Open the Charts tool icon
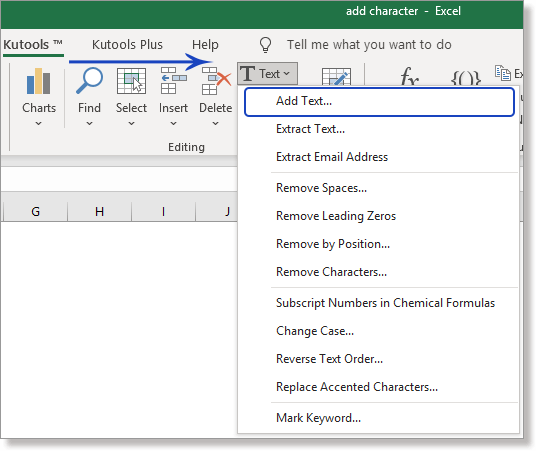Screen dimensions: 536x451 pos(39,81)
